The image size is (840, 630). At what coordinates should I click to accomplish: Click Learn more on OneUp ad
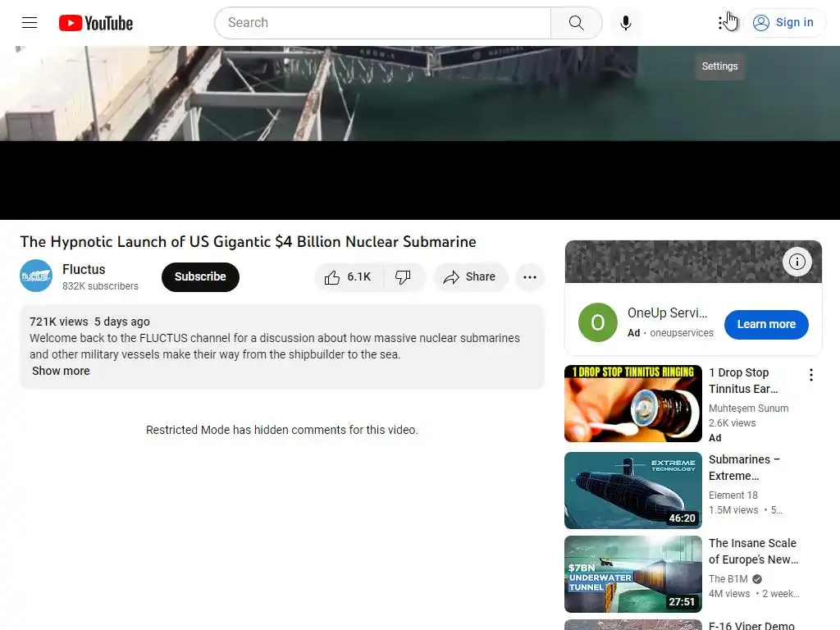tap(766, 324)
